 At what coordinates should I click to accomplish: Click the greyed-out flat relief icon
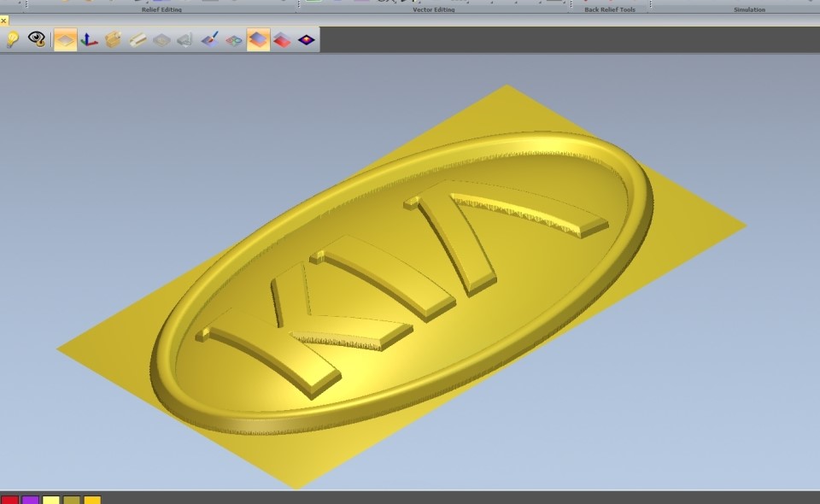pos(161,40)
